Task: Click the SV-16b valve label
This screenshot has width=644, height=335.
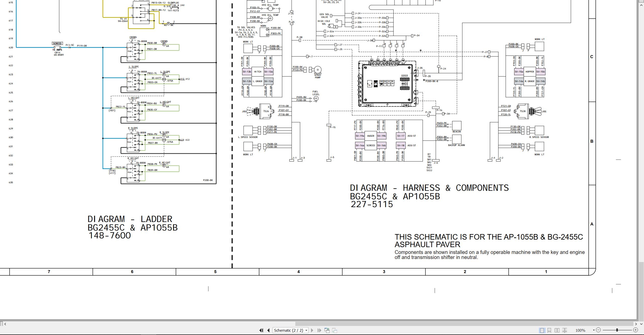Action: pos(381,145)
